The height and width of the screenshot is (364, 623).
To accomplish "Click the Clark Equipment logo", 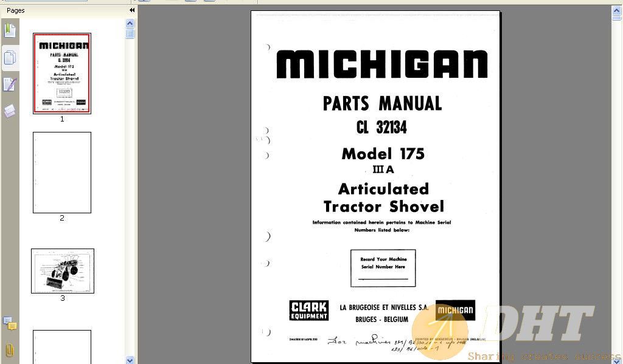I will tap(308, 311).
